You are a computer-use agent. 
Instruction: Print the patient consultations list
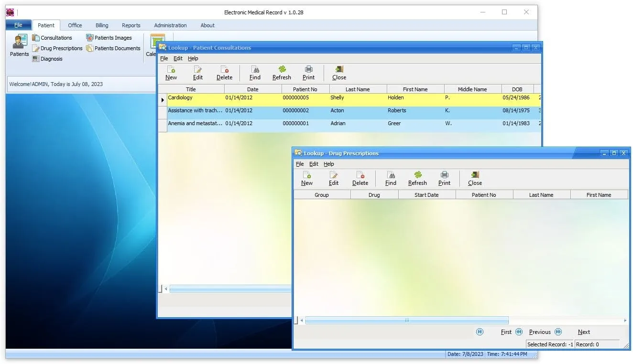(x=308, y=73)
